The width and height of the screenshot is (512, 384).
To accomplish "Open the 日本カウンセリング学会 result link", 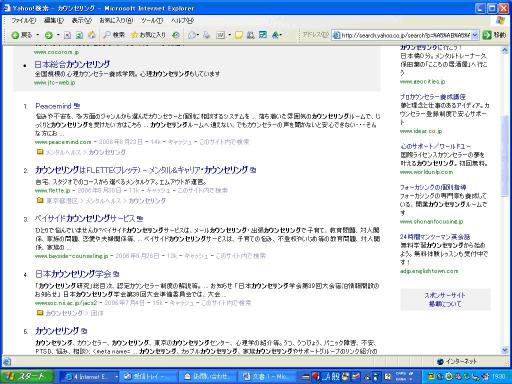I will (73, 274).
